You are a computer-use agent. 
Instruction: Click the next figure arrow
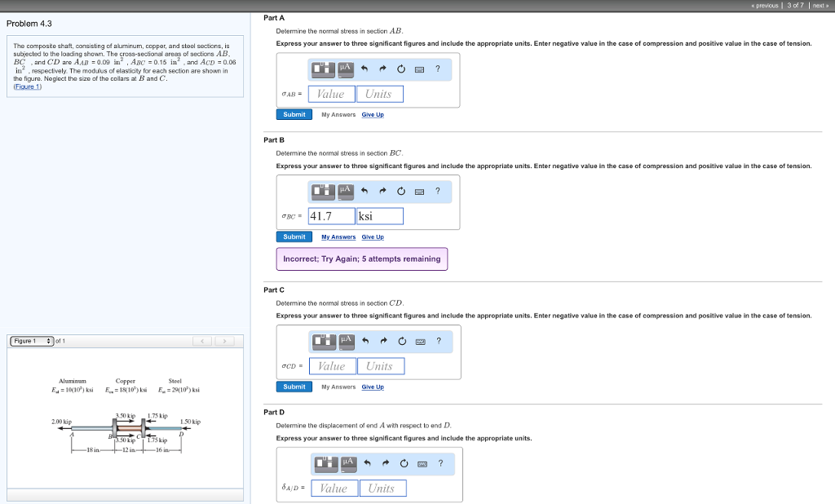226,341
